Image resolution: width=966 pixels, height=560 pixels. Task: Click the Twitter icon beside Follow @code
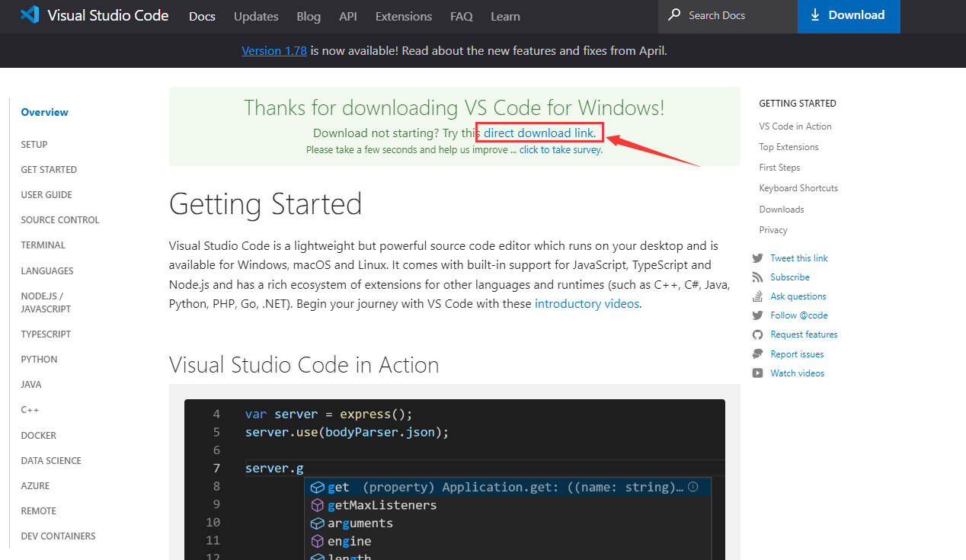757,315
